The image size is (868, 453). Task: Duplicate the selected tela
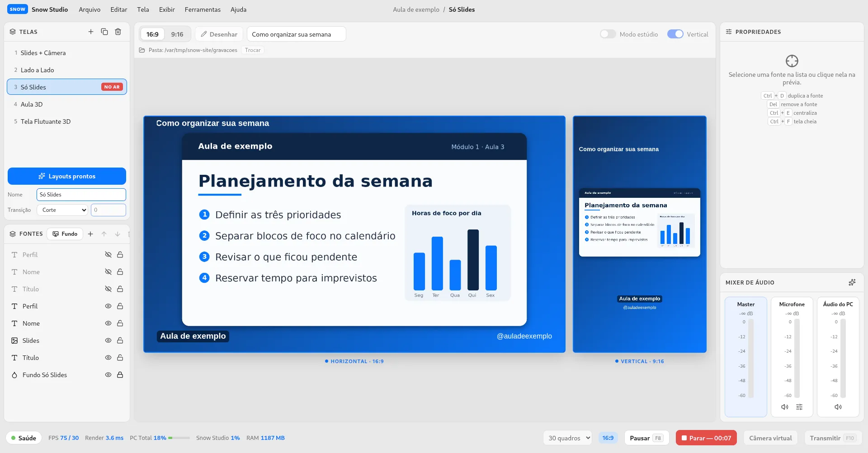104,32
